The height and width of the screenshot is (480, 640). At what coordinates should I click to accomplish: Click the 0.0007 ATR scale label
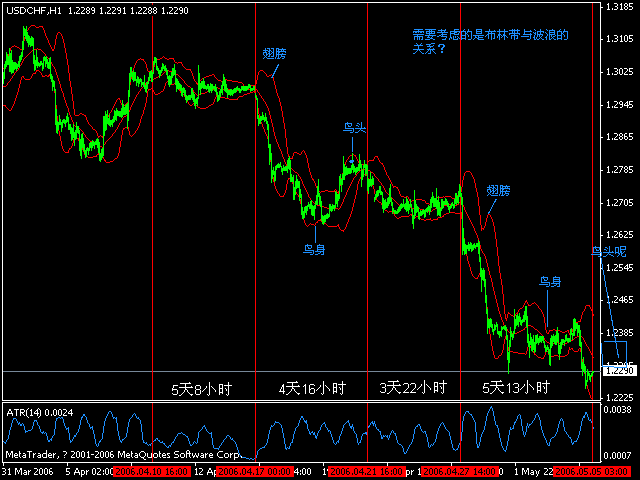[x=620, y=455]
